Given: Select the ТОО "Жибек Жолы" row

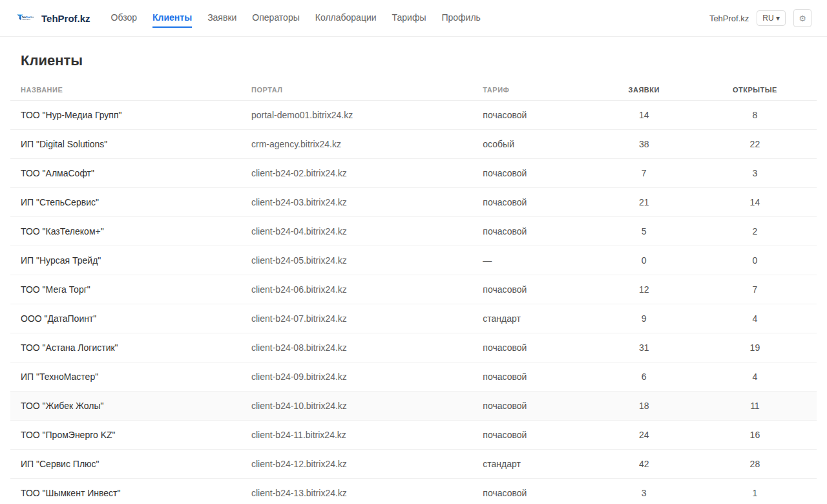Looking at the screenshot, I should pos(62,406).
